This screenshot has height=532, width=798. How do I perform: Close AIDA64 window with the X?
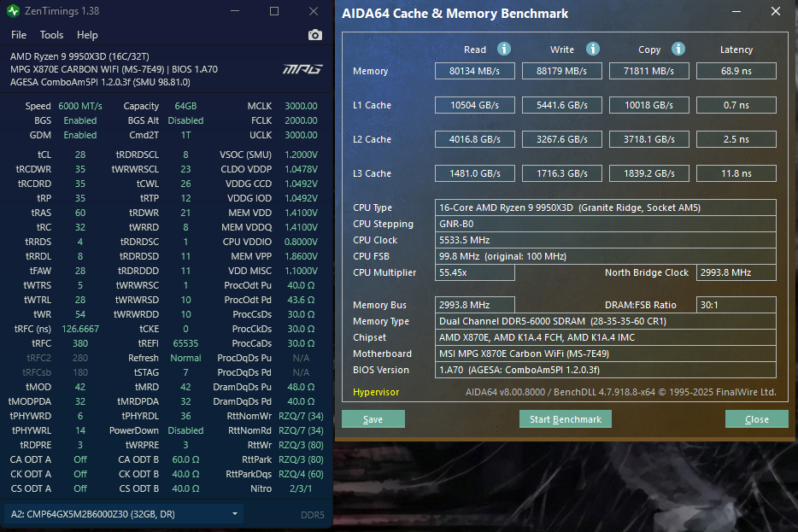pyautogui.click(x=776, y=11)
